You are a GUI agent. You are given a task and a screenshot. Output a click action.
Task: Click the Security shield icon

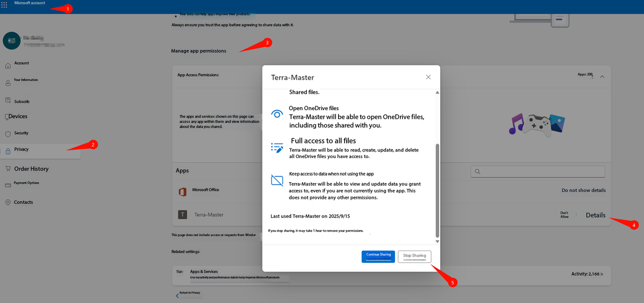click(x=8, y=134)
